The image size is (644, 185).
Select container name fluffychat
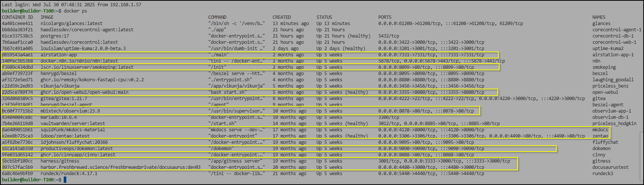[x=605, y=142]
